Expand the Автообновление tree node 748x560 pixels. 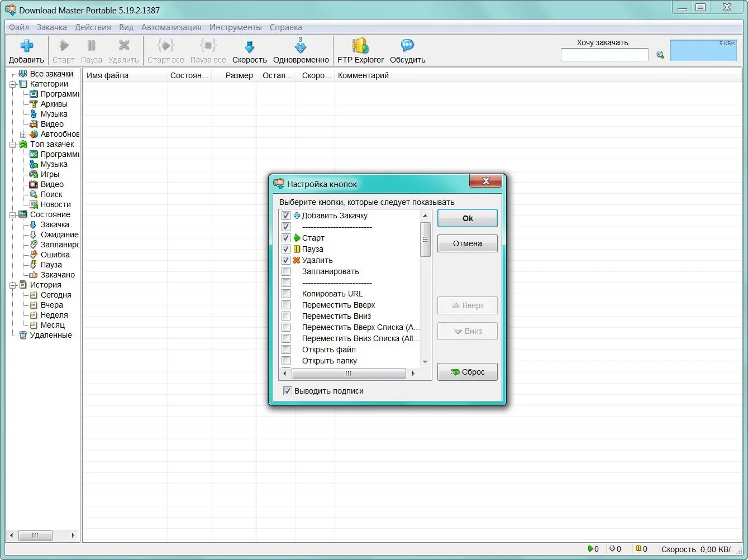23,135
